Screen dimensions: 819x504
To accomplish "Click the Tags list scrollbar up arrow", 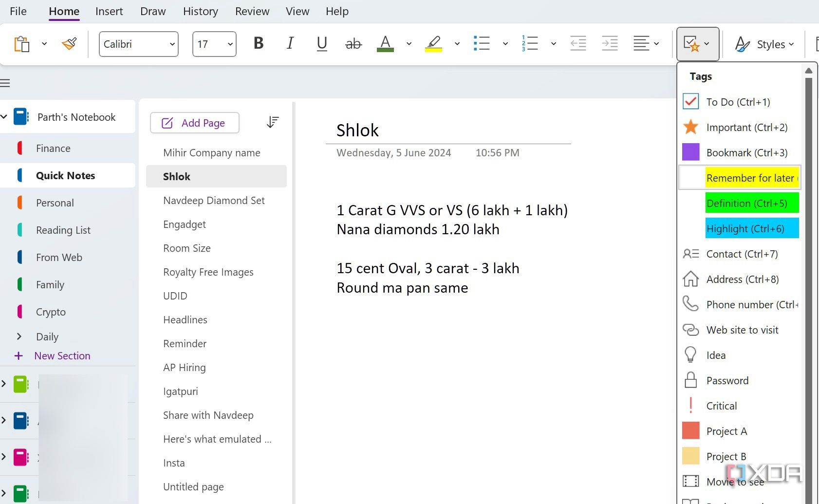I will [x=809, y=71].
